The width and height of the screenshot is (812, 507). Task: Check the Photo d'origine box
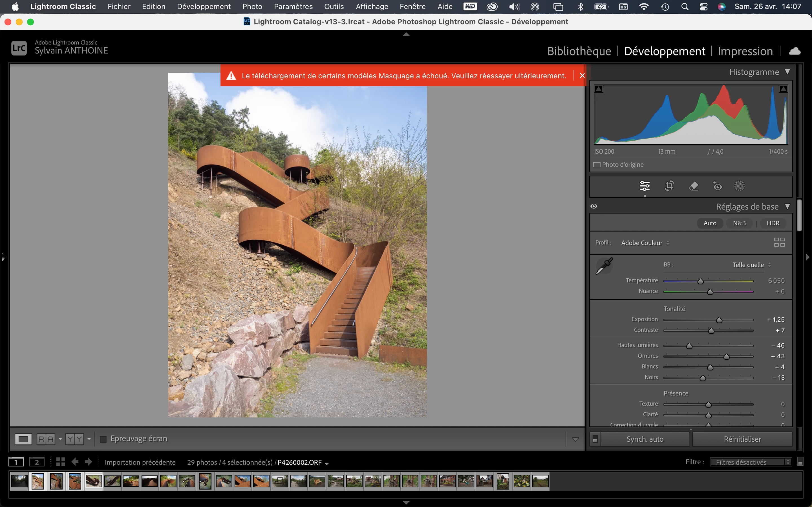pyautogui.click(x=597, y=165)
